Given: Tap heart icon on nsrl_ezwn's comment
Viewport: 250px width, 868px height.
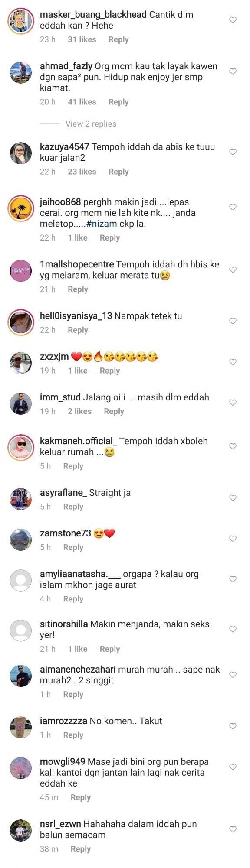Looking at the screenshot, I should click(233, 829).
